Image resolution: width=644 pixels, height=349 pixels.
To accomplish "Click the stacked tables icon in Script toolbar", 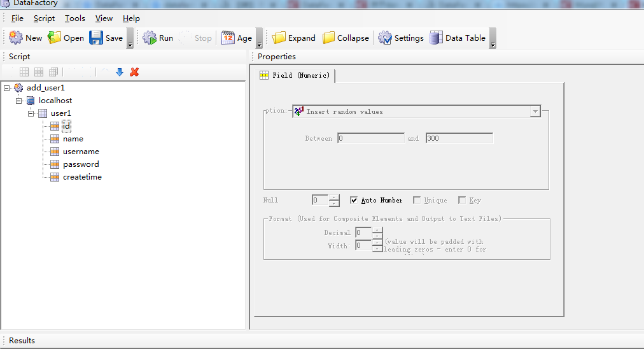I will 53,73.
